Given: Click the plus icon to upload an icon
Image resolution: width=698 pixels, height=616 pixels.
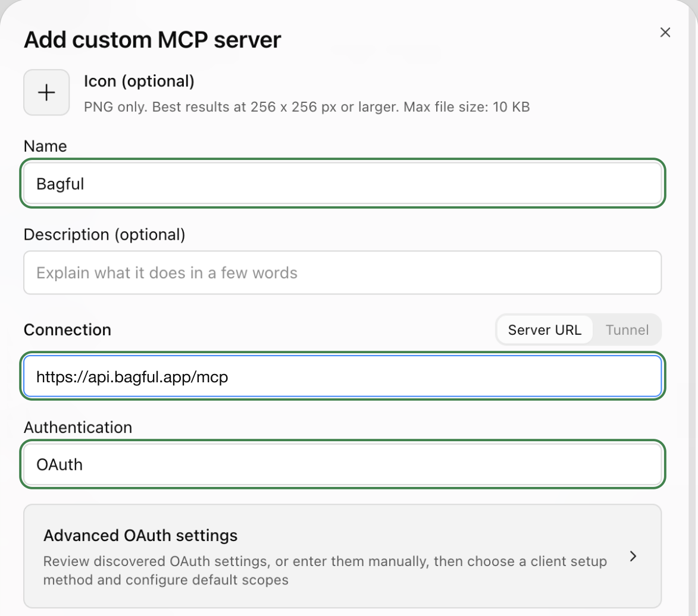Looking at the screenshot, I should (46, 93).
